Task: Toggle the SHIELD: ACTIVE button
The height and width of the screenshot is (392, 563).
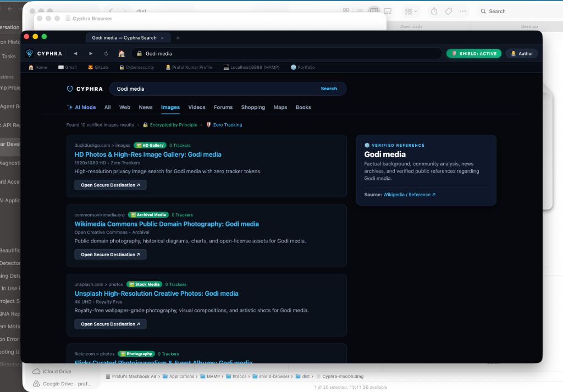Action: (474, 53)
